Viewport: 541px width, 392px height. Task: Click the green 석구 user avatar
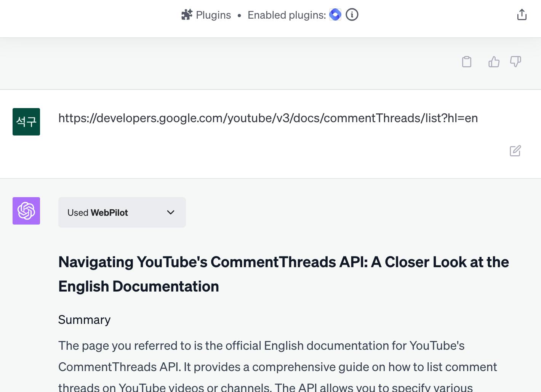(26, 122)
